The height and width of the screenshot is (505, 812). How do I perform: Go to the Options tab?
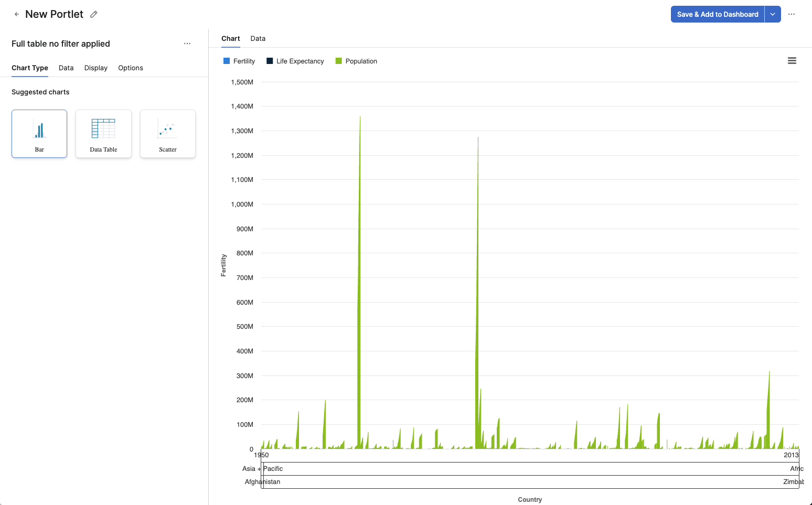click(131, 68)
